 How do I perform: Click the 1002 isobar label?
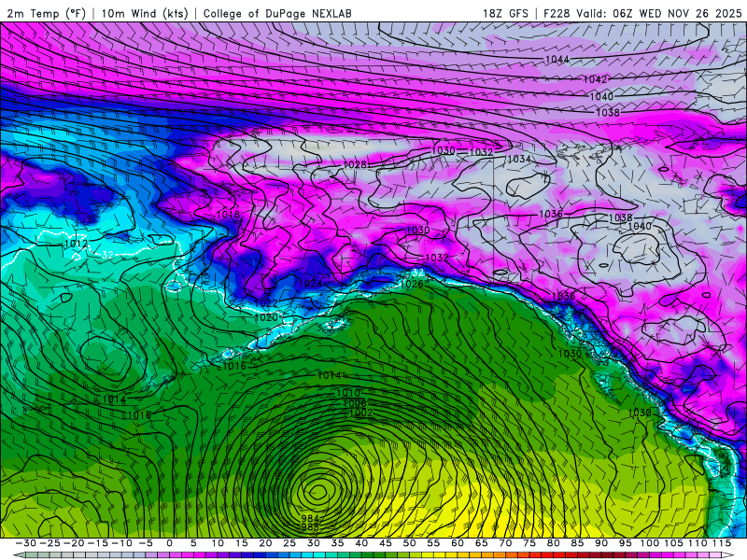pos(360,413)
